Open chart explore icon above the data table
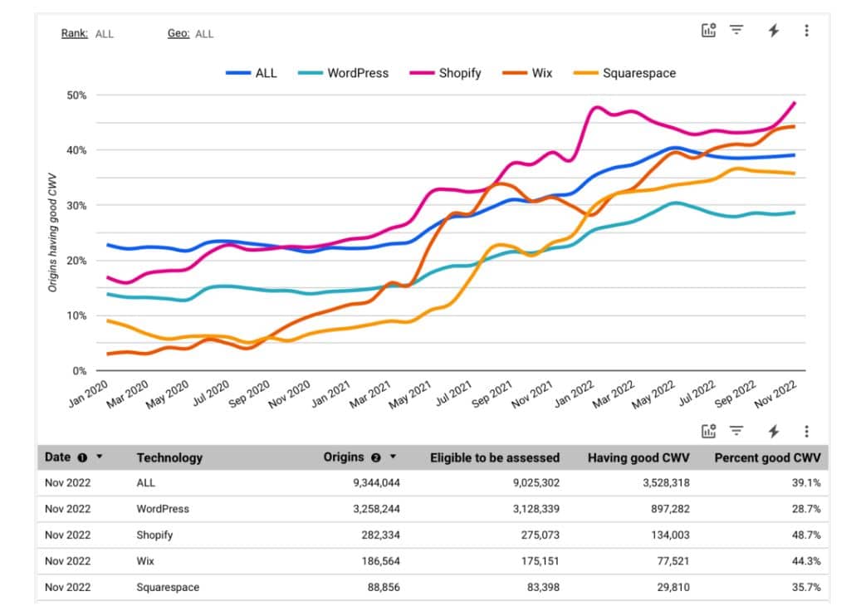The width and height of the screenshot is (851, 616). pyautogui.click(x=708, y=431)
